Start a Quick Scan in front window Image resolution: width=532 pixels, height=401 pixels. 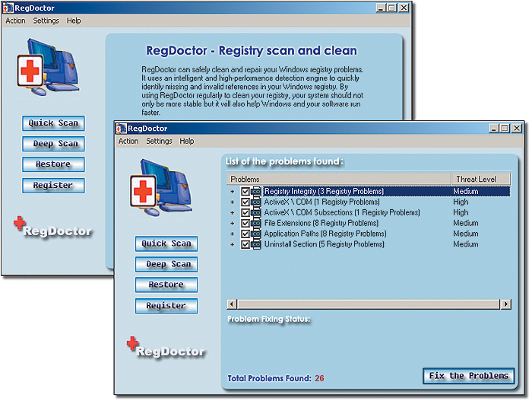pyautogui.click(x=166, y=243)
